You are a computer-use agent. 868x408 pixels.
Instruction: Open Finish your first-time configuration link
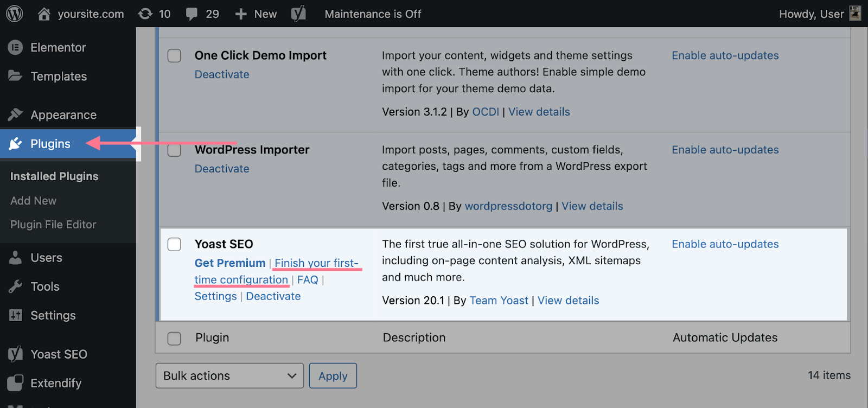tap(277, 271)
